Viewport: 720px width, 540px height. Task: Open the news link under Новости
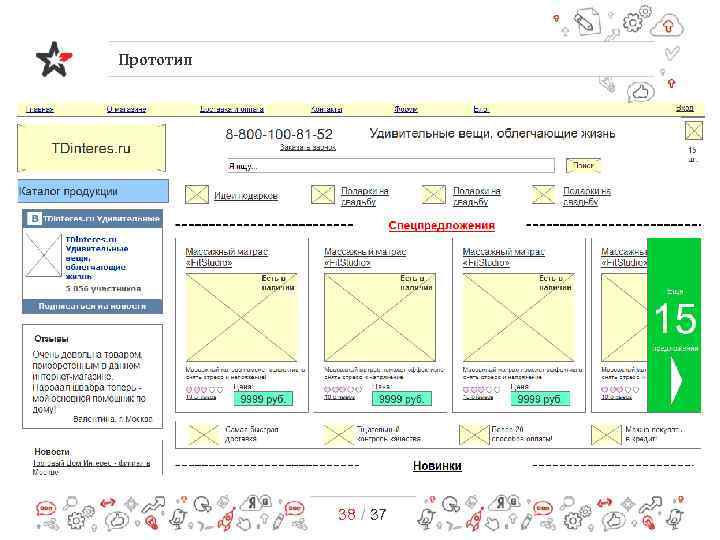pyautogui.click(x=91, y=467)
